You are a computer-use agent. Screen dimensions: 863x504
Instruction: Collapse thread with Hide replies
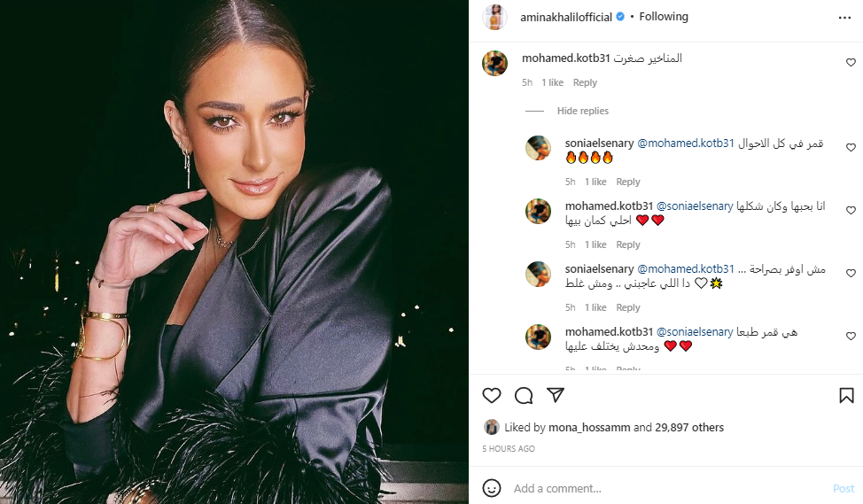point(582,111)
